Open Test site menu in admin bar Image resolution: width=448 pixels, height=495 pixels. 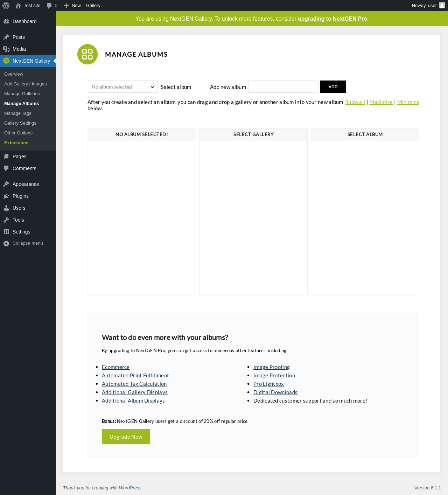pos(28,6)
